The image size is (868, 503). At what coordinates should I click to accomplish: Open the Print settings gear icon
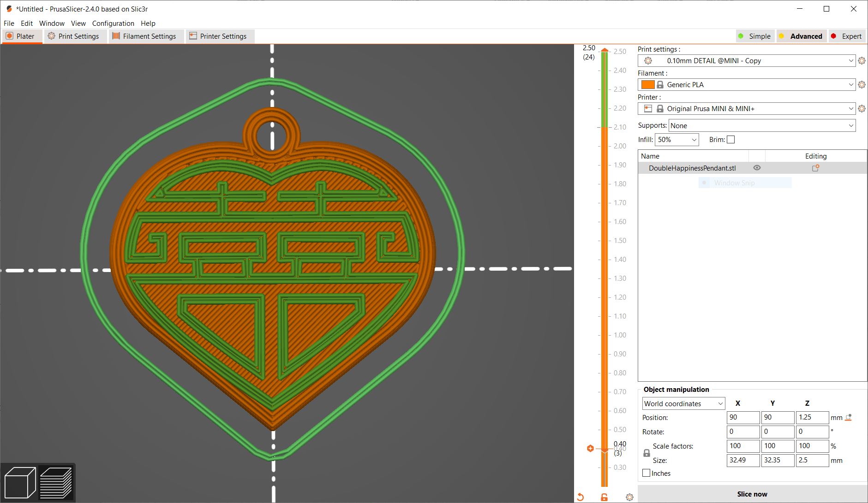862,60
